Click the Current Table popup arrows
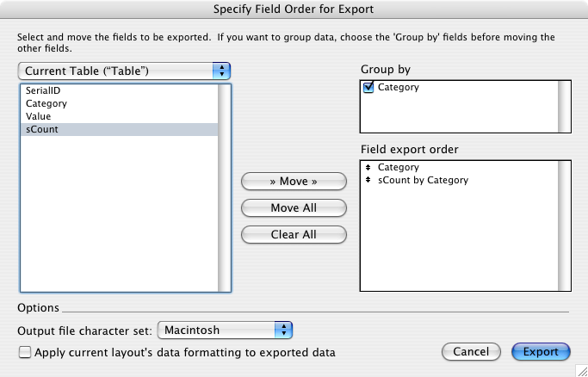 [x=221, y=71]
